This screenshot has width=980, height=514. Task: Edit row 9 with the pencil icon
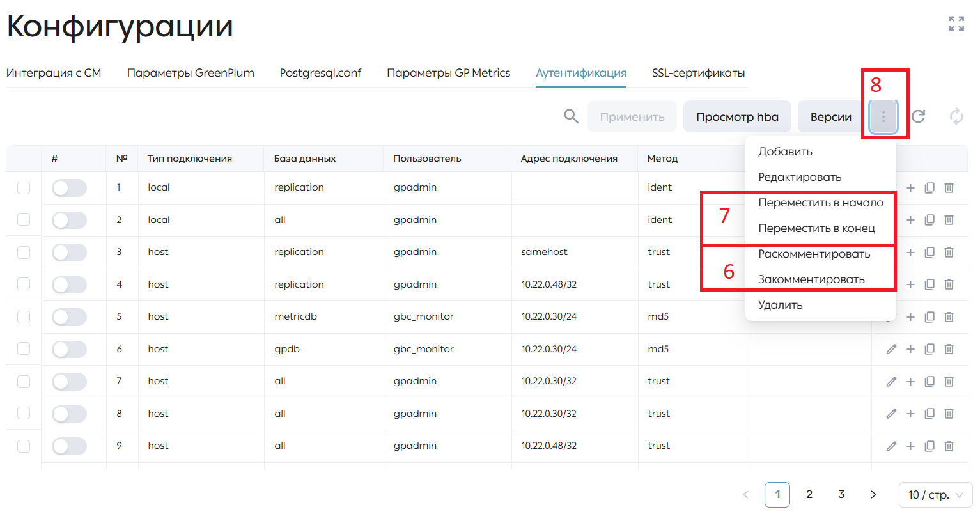pos(891,446)
